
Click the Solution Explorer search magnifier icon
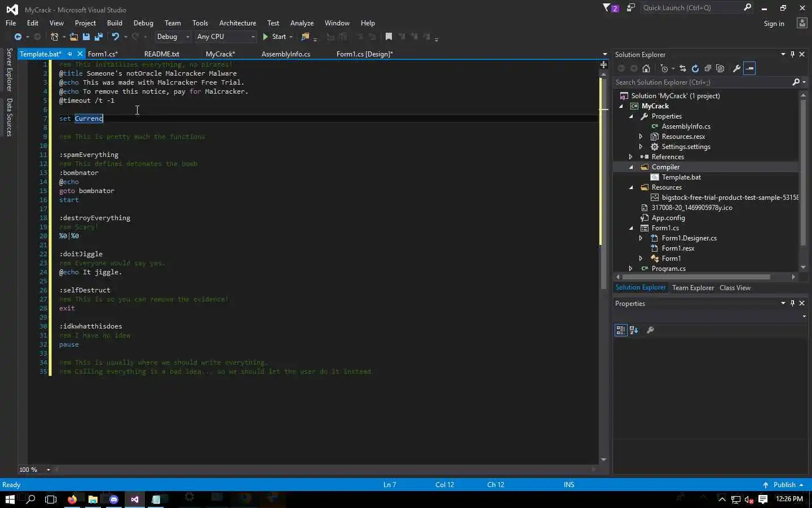(x=796, y=82)
